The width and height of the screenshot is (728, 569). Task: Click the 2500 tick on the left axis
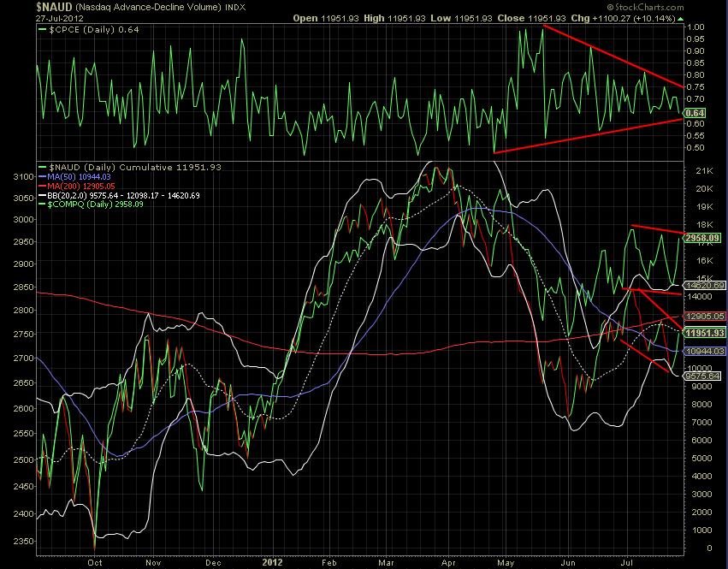(x=24, y=459)
